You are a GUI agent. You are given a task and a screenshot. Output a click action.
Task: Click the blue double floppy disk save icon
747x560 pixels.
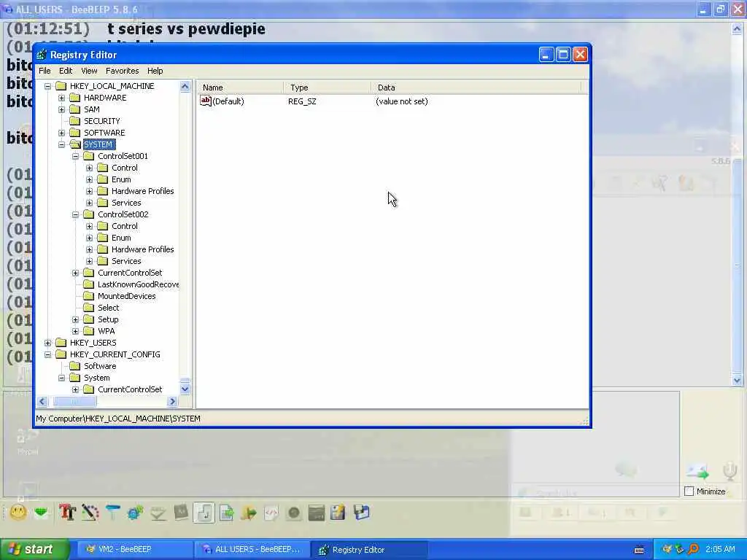[x=362, y=513]
